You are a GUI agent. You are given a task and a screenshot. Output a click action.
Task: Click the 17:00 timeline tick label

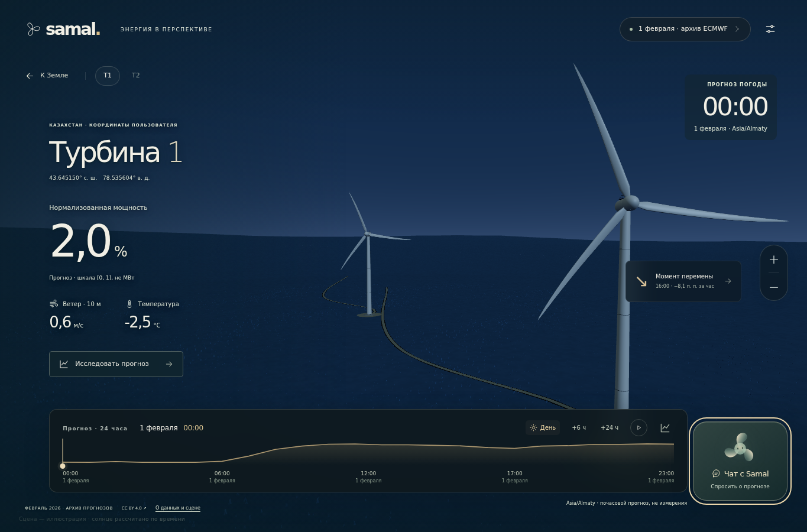point(515,473)
